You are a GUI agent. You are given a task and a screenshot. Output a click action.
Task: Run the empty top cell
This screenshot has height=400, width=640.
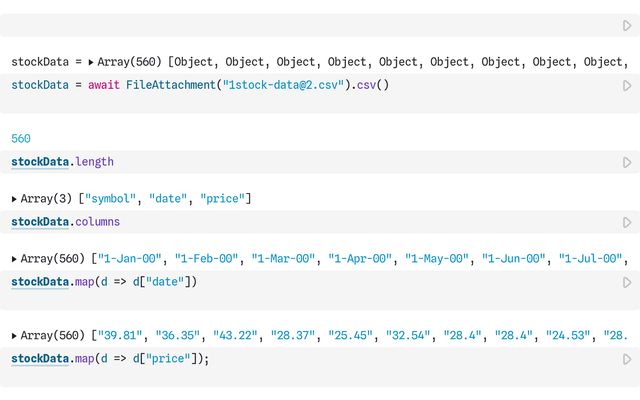coord(627,25)
